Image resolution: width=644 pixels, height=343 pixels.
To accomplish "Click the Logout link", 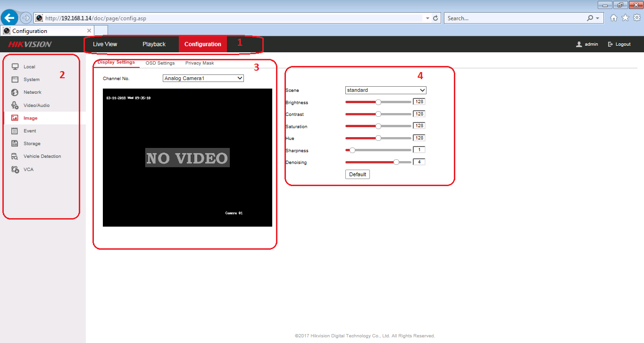I will coord(619,44).
